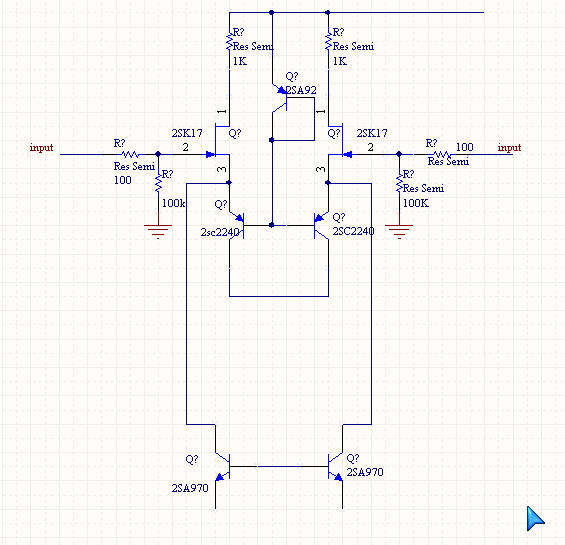Select the right 100 ohm input resistor symbol
The image size is (565, 545).
click(441, 155)
